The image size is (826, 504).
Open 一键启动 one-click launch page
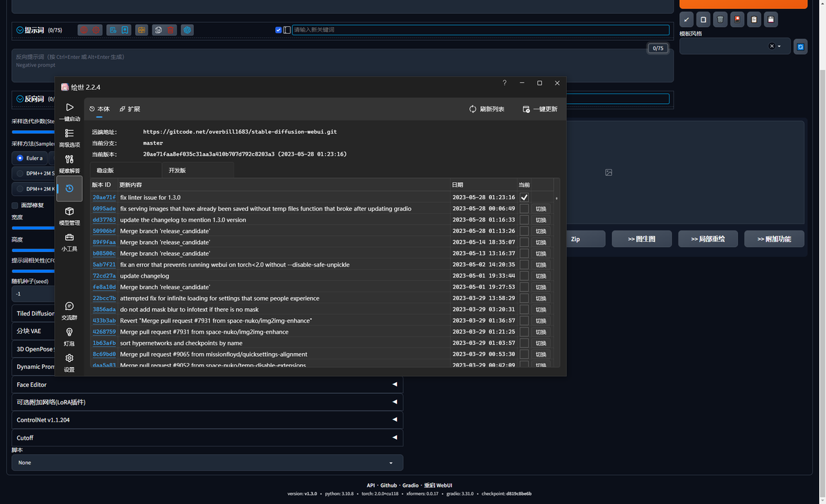(x=69, y=112)
